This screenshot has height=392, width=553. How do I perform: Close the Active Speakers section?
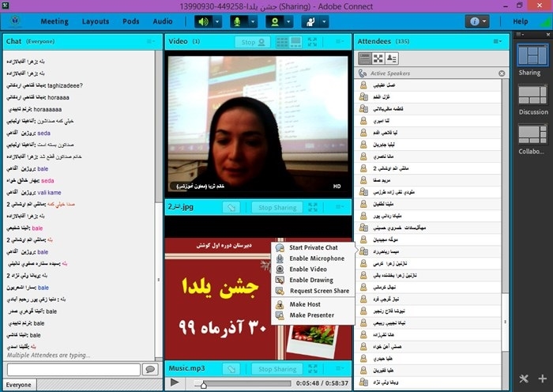pos(502,73)
